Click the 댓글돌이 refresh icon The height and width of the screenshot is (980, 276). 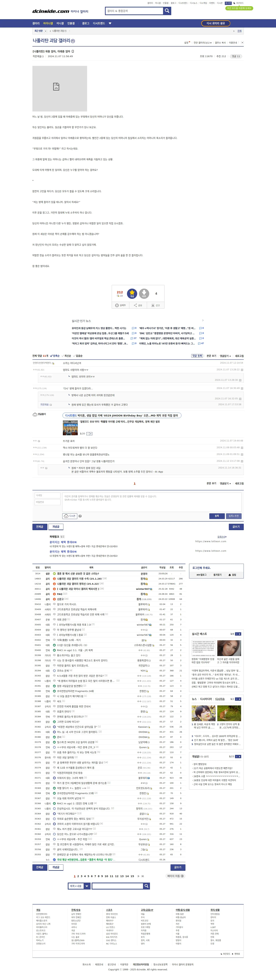35,414
